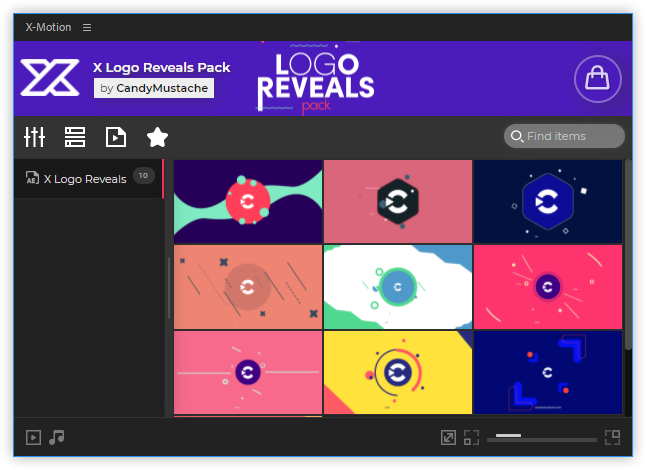This screenshot has height=470, width=646.
Task: Select the X Logo Reveals category
Action: (89, 179)
